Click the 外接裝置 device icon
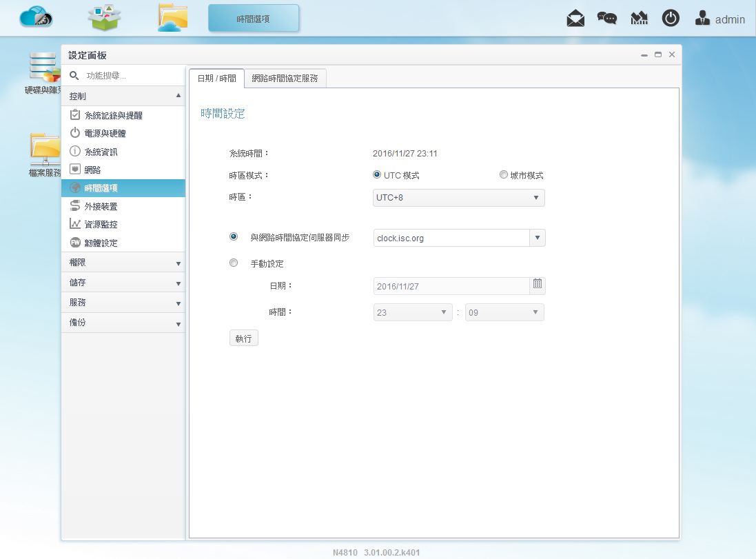Image resolution: width=756 pixels, height=559 pixels. 74,206
